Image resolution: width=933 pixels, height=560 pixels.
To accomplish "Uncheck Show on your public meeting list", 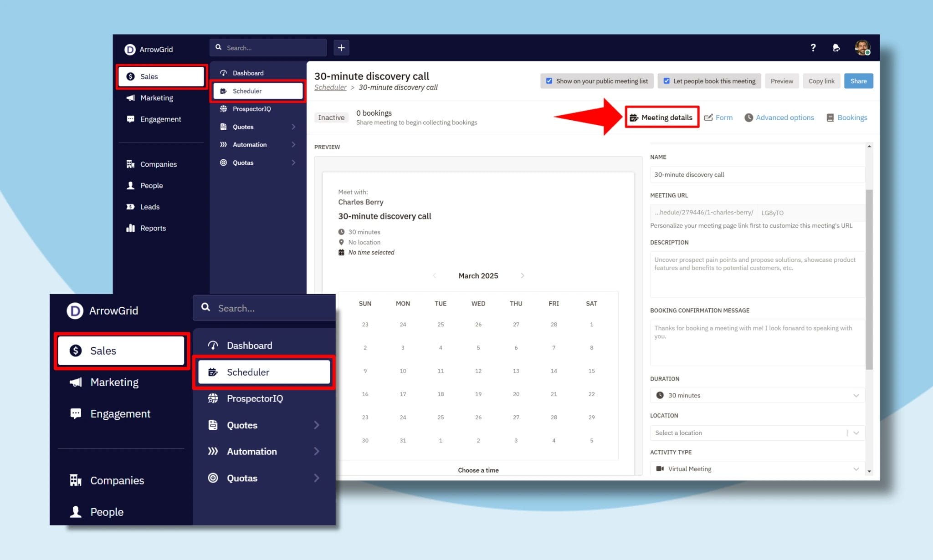I will [549, 81].
